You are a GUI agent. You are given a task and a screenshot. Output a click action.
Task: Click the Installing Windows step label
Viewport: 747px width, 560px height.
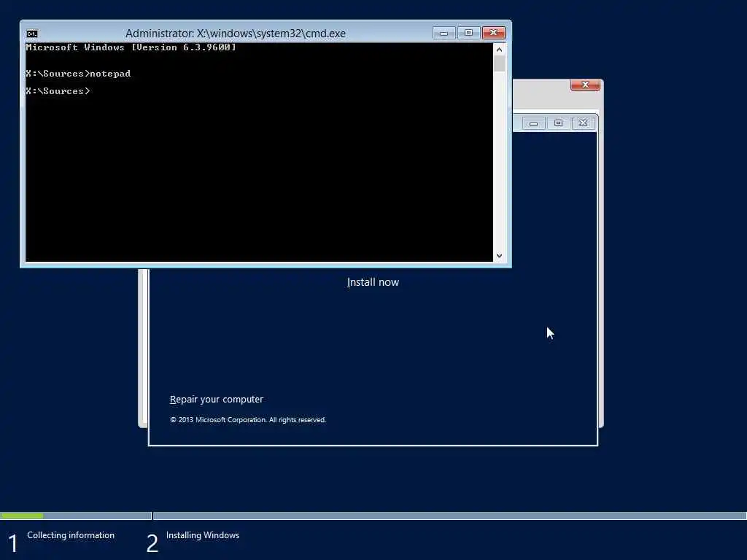203,535
